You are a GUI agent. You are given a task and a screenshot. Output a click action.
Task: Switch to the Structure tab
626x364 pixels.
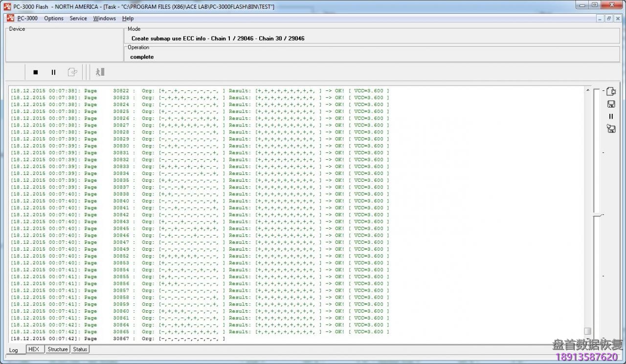coord(58,349)
